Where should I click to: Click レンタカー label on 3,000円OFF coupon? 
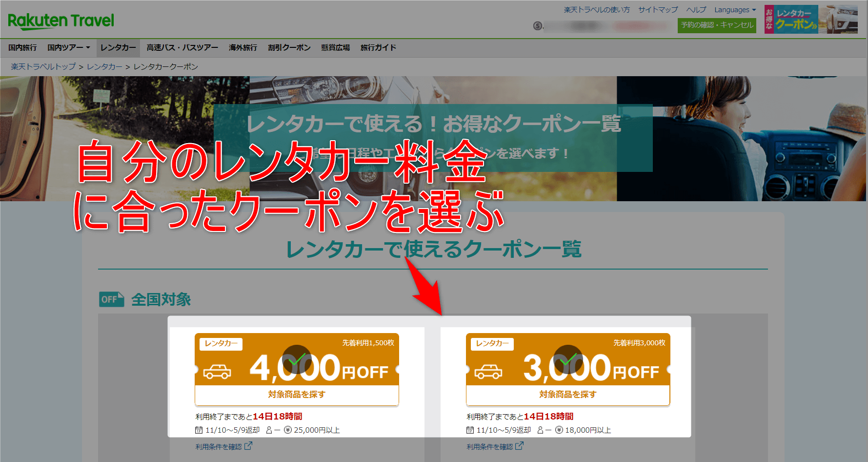492,344
